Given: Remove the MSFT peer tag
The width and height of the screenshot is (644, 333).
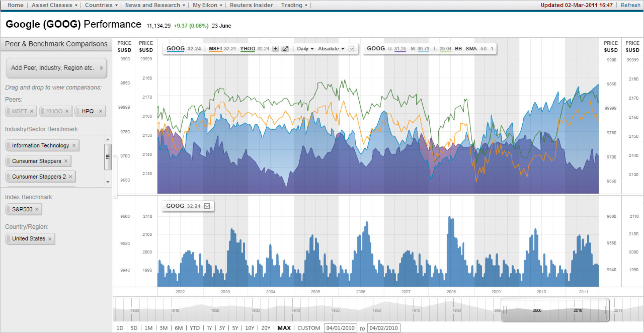Looking at the screenshot, I should pos(32,111).
